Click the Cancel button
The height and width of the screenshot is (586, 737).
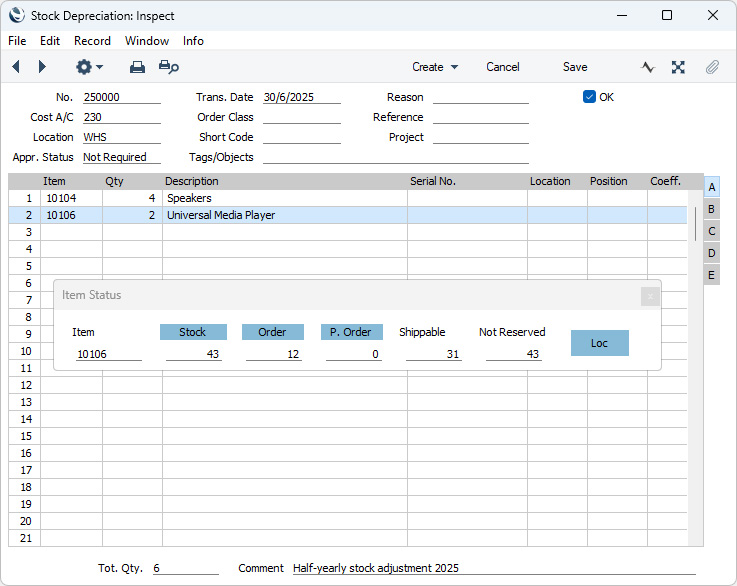tap(502, 67)
